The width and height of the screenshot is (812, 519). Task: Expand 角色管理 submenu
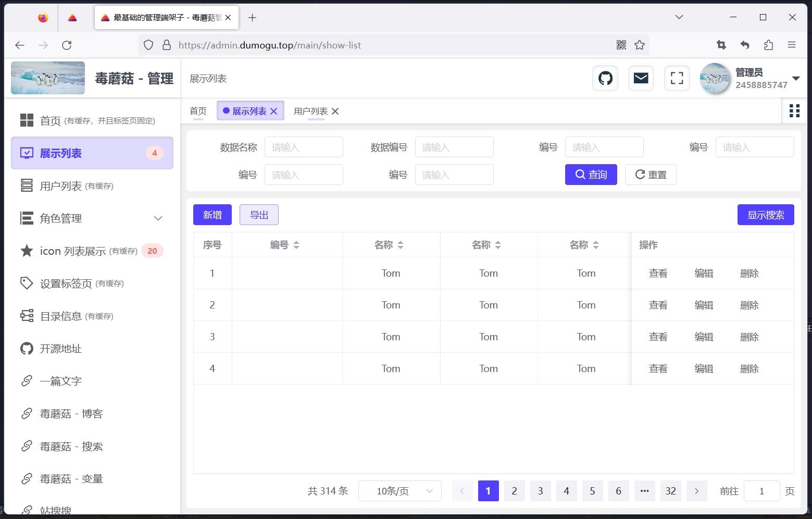click(x=92, y=218)
